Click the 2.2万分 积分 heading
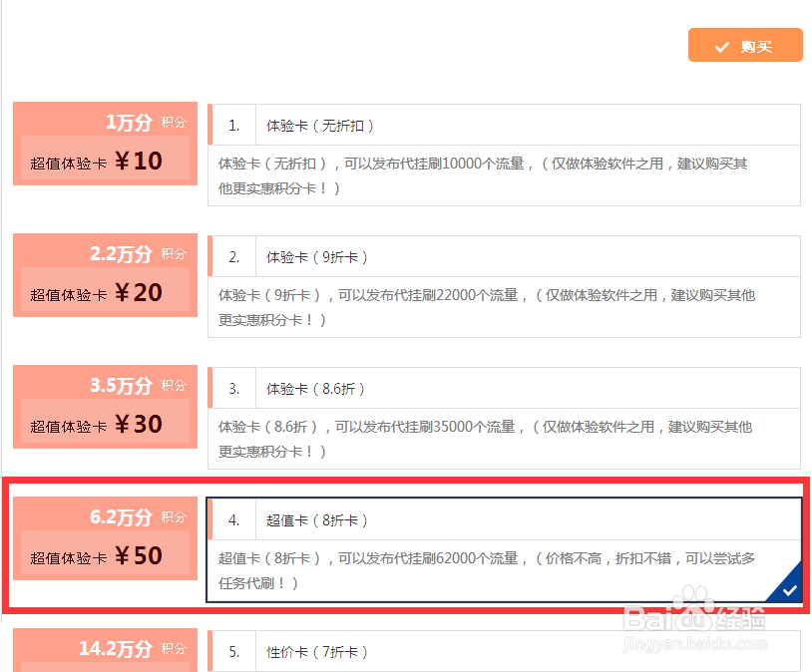 [x=138, y=253]
